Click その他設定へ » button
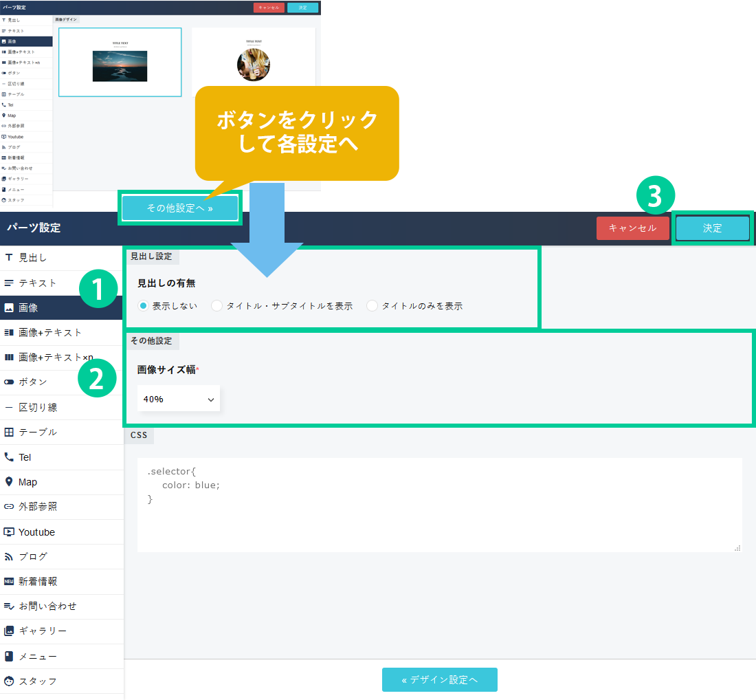The image size is (756, 700). coord(180,208)
